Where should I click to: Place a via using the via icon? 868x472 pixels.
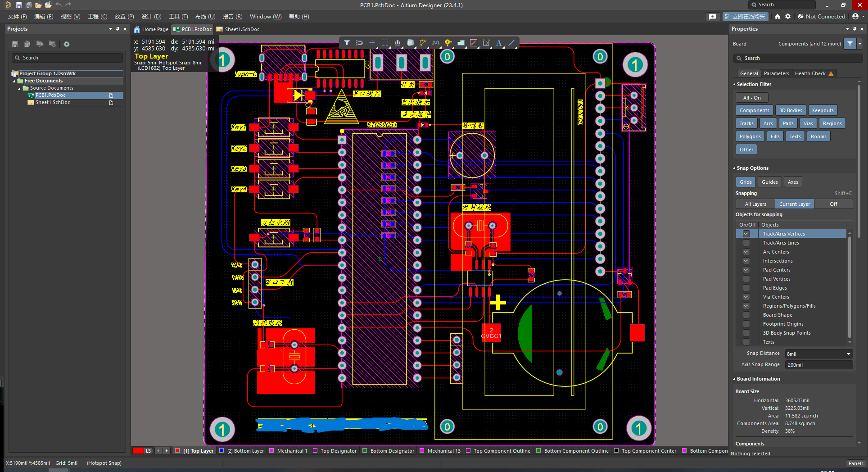click(448, 43)
